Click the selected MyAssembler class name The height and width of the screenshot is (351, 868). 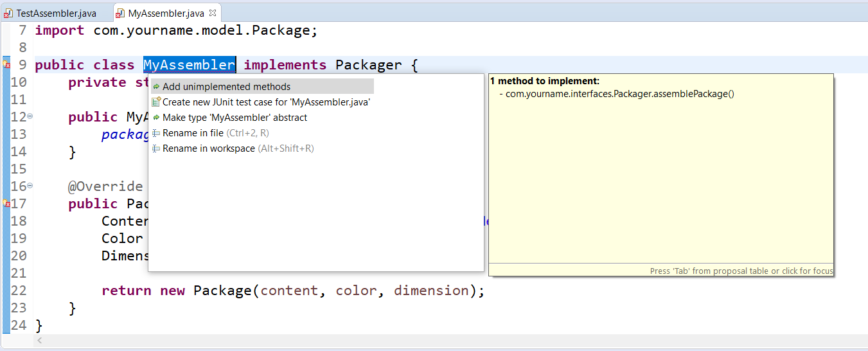click(x=190, y=65)
